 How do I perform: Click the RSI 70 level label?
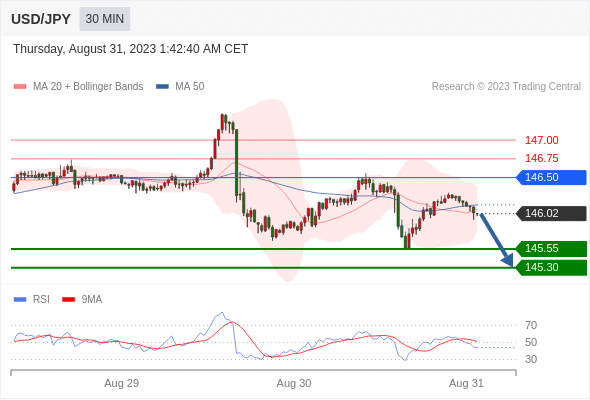pos(531,325)
